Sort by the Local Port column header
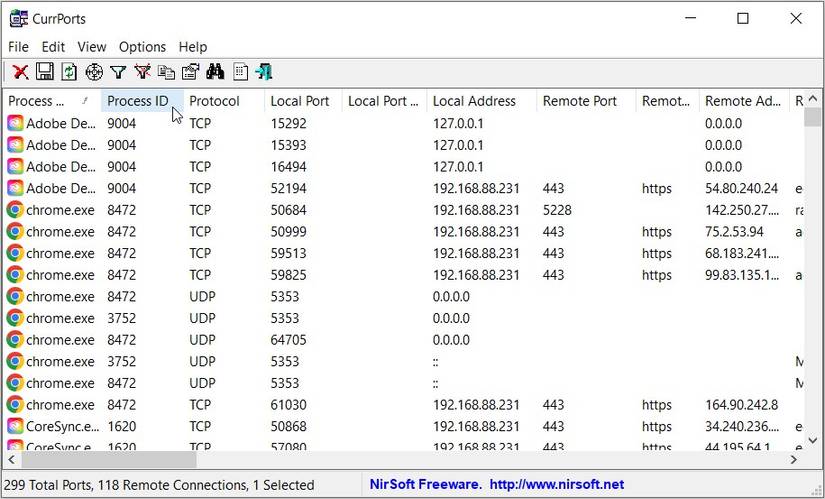Image resolution: width=825 pixels, height=499 pixels. pos(303,101)
